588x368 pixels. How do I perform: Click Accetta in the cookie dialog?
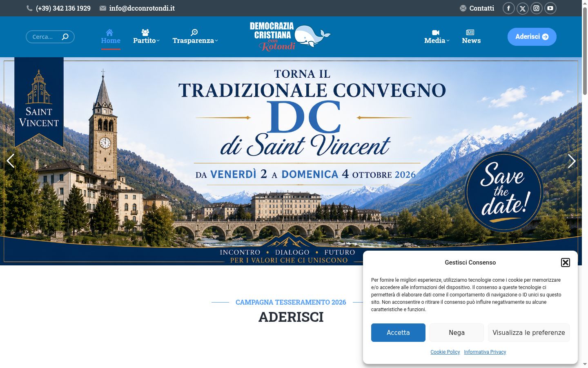[398, 332]
